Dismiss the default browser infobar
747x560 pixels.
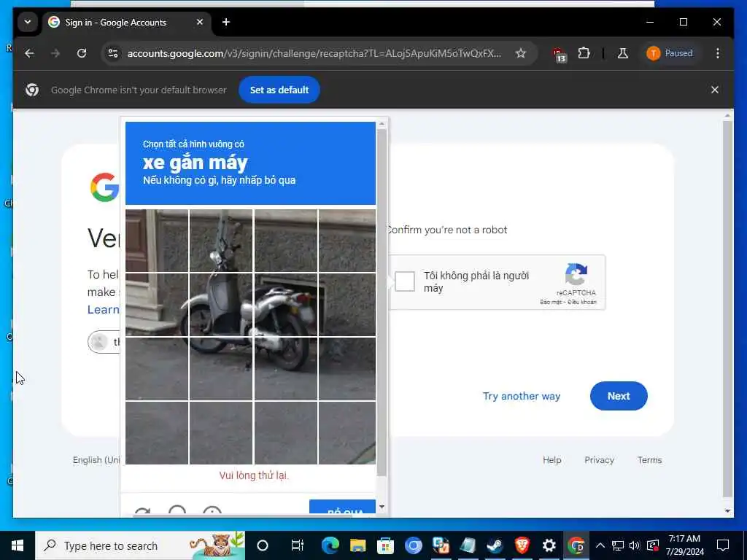point(715,90)
